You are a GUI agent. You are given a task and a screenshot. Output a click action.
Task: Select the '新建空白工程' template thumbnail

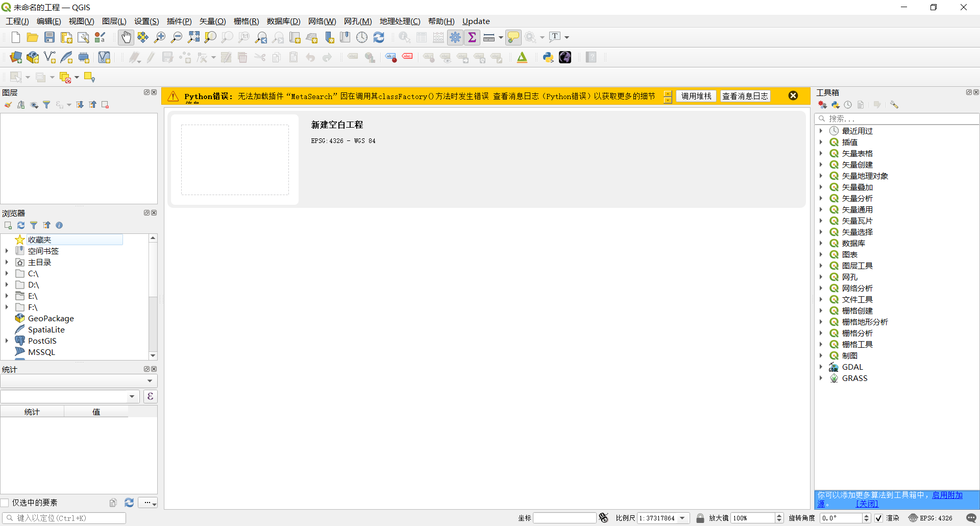(x=235, y=160)
